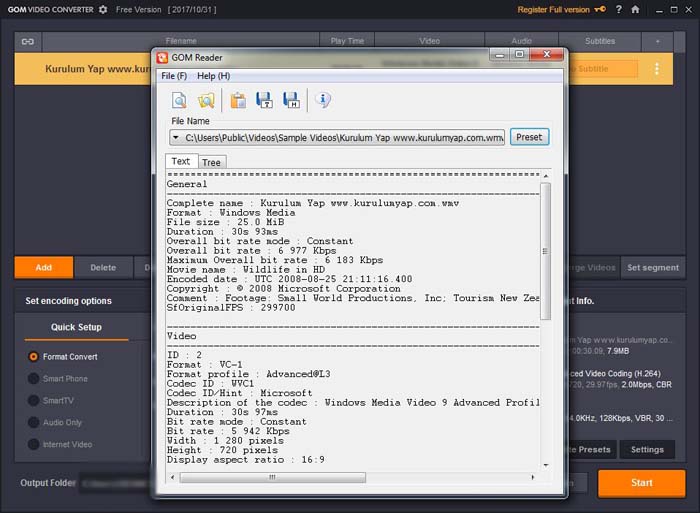The height and width of the screenshot is (513, 700).
Task: Expand the File Name path dropdown
Action: tap(176, 138)
